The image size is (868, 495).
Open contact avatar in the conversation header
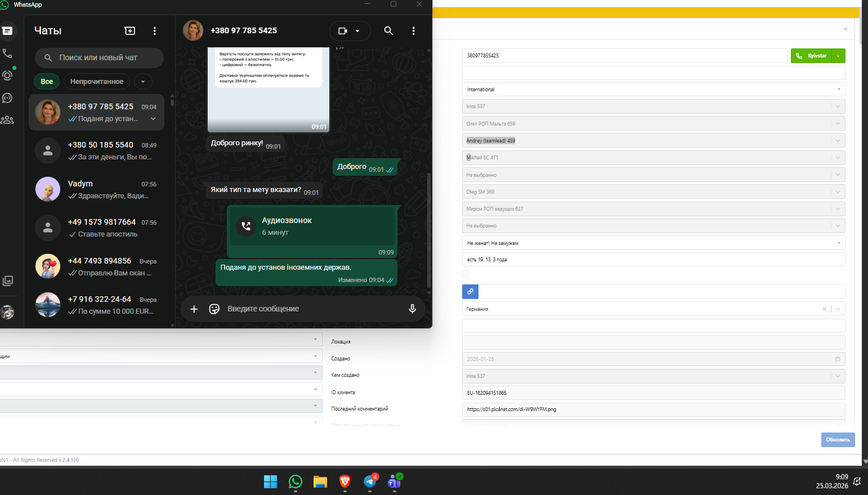[x=193, y=30]
